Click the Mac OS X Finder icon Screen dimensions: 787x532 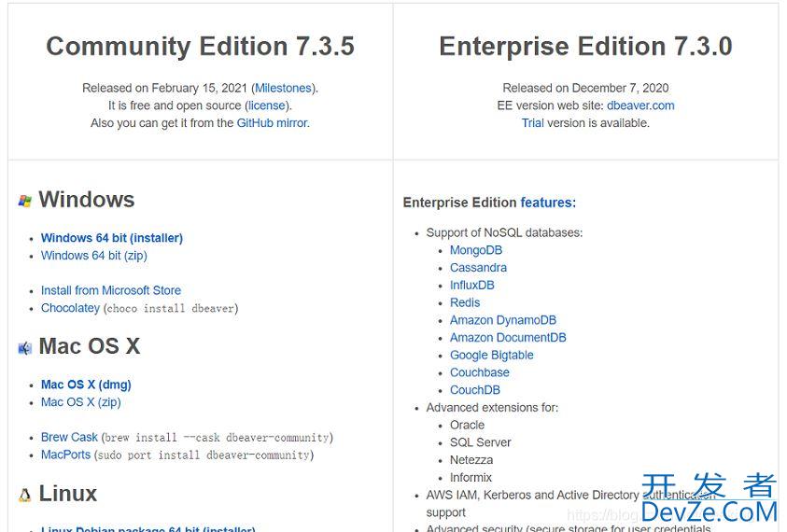click(x=25, y=348)
